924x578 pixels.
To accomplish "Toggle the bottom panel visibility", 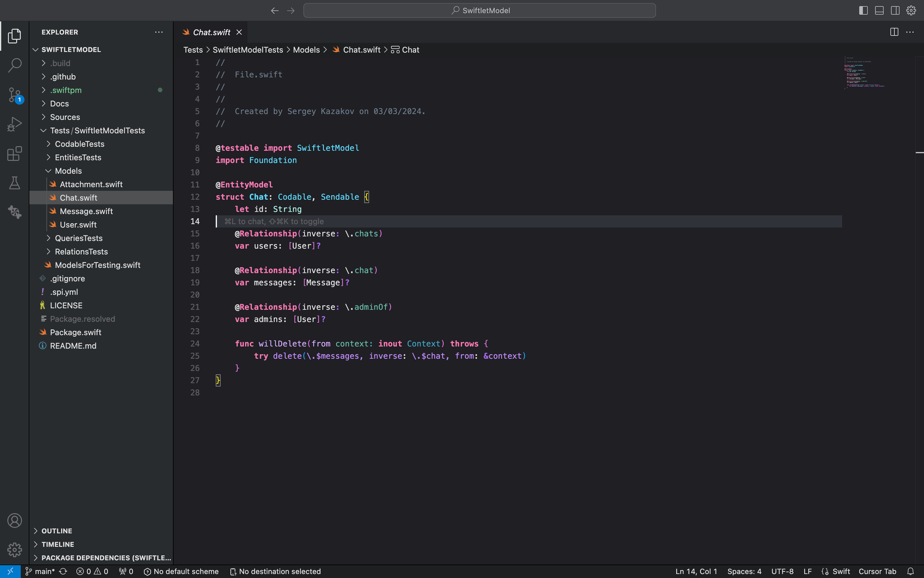I will pos(879,10).
